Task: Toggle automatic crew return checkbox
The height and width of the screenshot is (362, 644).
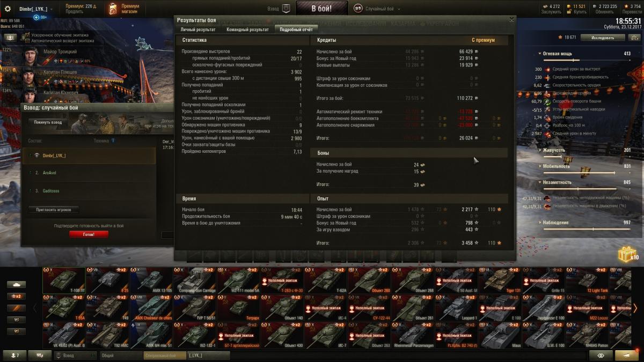Action: pyautogui.click(x=27, y=41)
